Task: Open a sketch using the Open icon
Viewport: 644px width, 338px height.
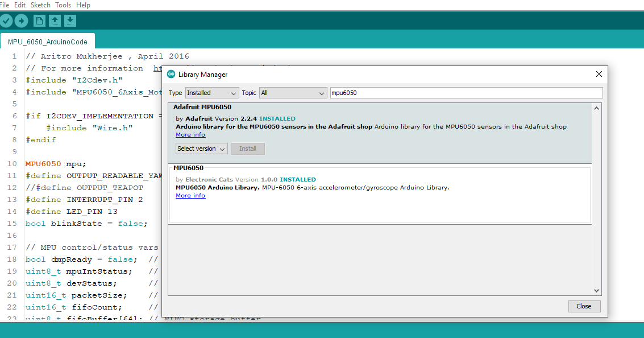Action: (55, 20)
